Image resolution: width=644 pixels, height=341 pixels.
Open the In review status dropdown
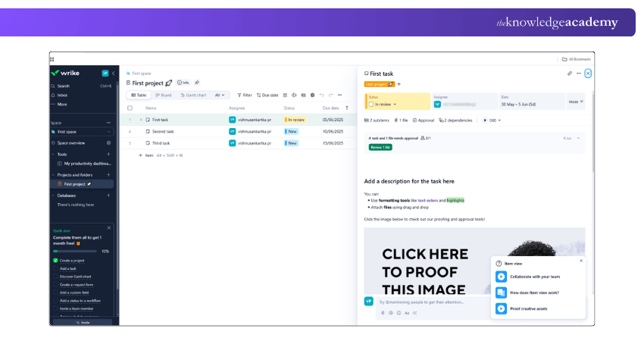pyautogui.click(x=386, y=105)
